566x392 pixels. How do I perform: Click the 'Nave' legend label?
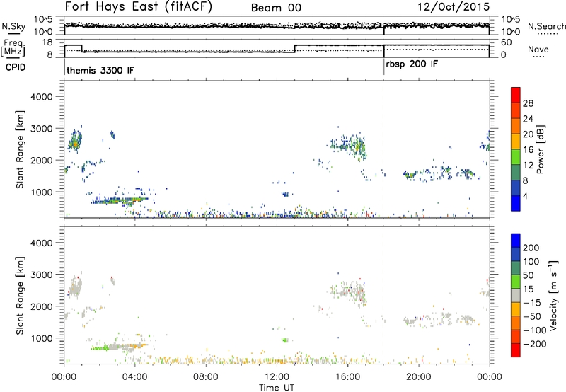538,49
